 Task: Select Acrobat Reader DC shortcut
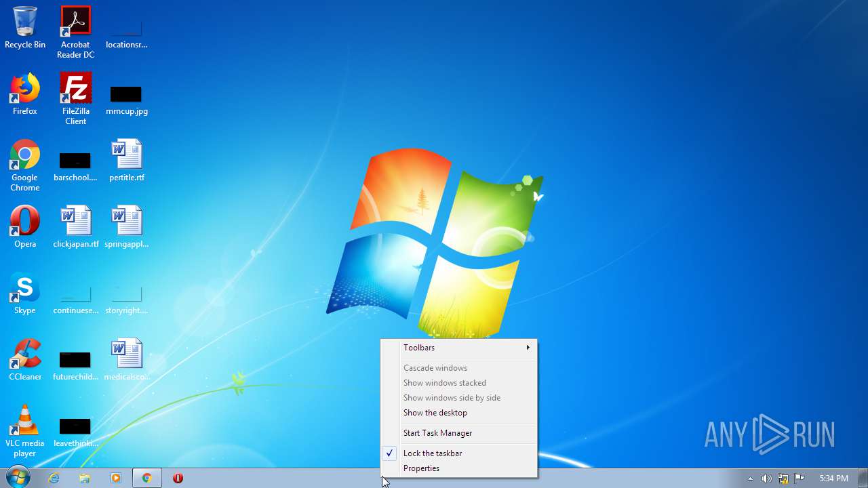point(75,32)
